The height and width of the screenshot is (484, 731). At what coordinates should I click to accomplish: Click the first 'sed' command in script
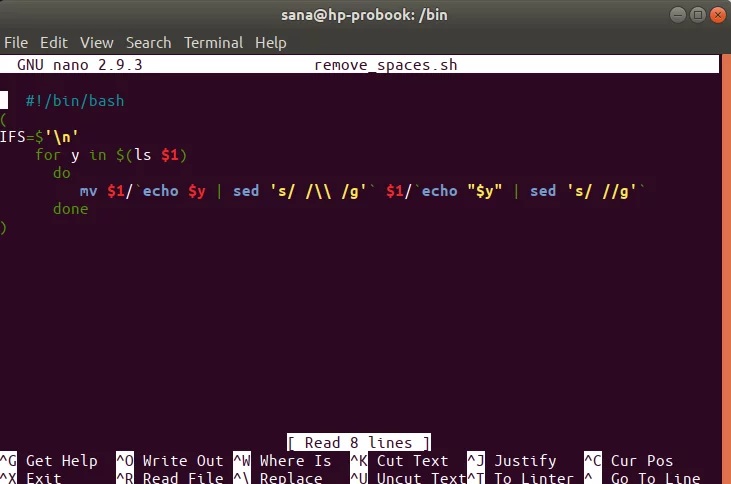click(x=246, y=191)
